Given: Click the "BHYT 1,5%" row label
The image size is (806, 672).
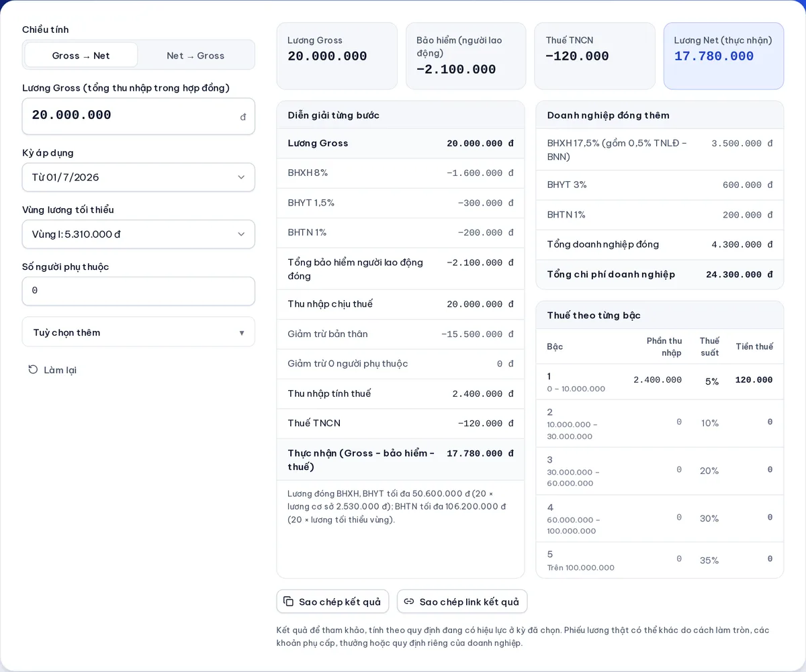Looking at the screenshot, I should tap(311, 203).
